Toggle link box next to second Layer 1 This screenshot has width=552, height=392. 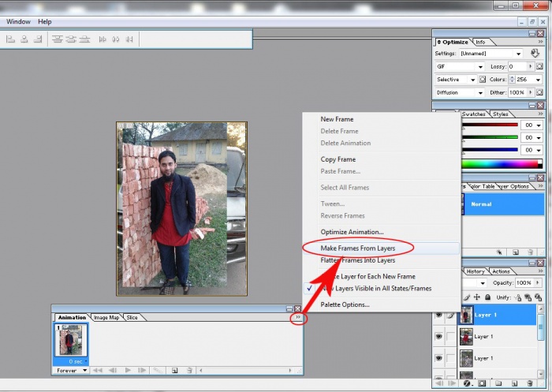pos(450,337)
